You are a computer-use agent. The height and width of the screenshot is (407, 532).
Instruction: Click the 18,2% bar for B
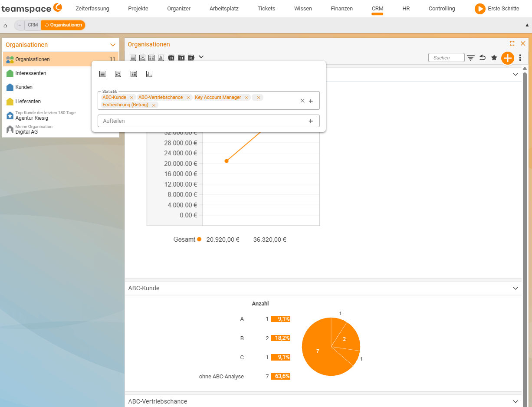280,338
